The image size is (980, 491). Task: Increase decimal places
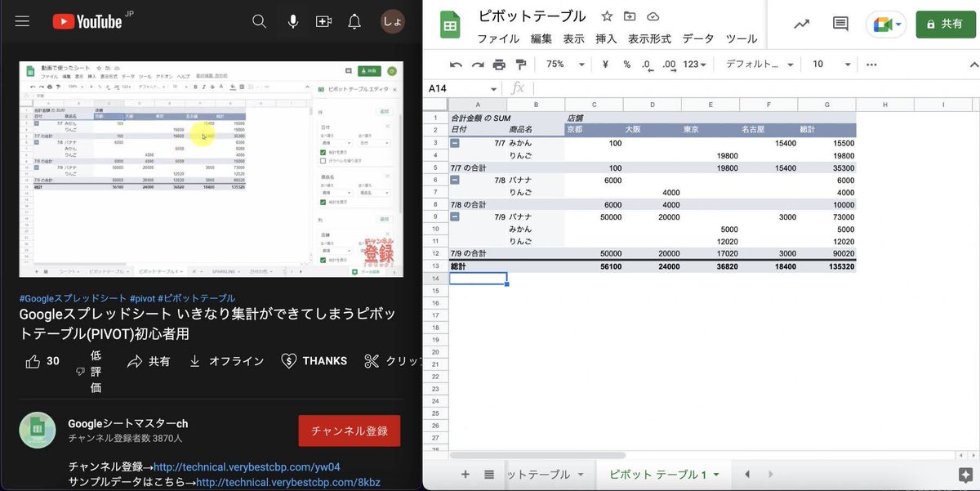tap(668, 65)
